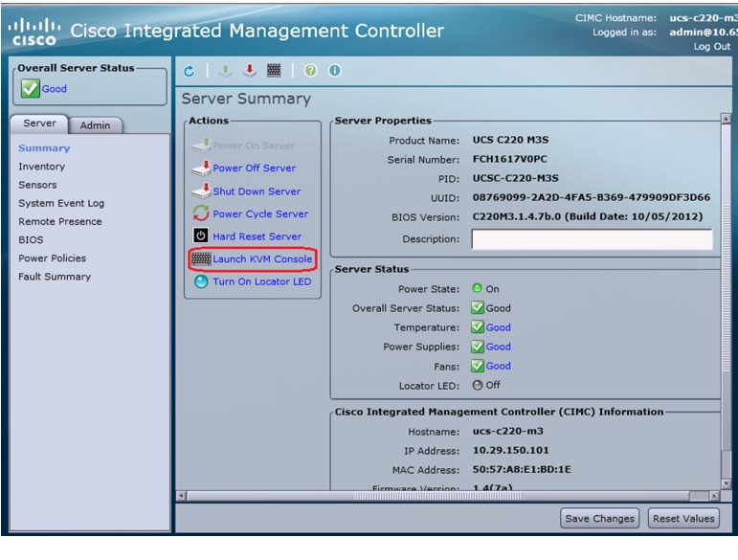Click the vertical scrollbar up arrow
The width and height of the screenshot is (738, 560).
point(727,119)
